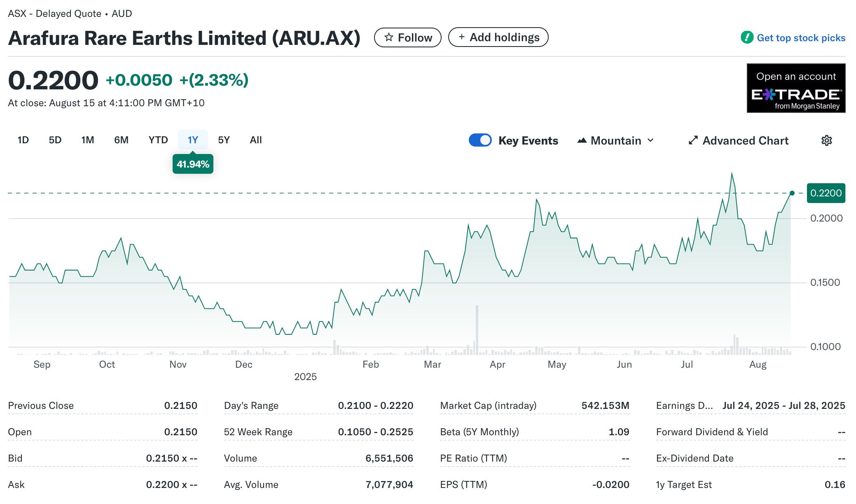Viewport: 856px width, 504px height.
Task: Click the E*TRADE Open an account ad
Action: coord(796,88)
